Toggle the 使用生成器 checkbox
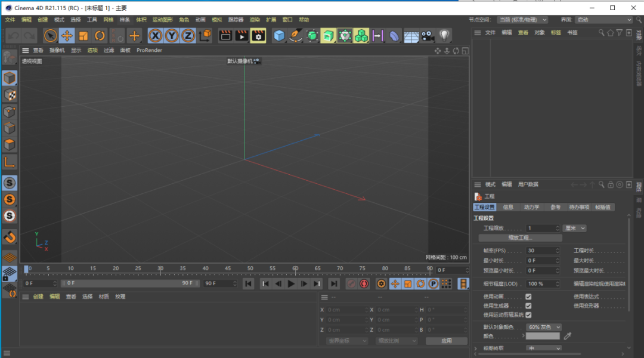The image size is (644, 358). coord(528,306)
